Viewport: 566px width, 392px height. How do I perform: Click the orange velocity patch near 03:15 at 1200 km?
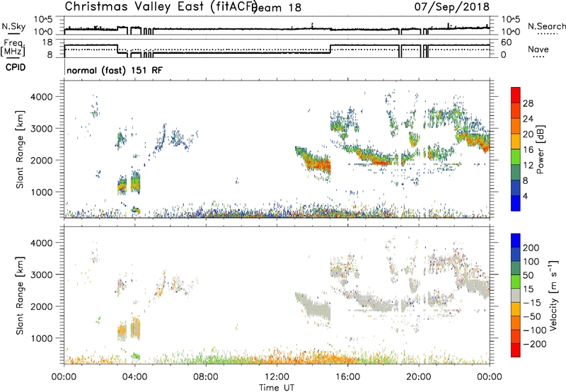[122, 330]
